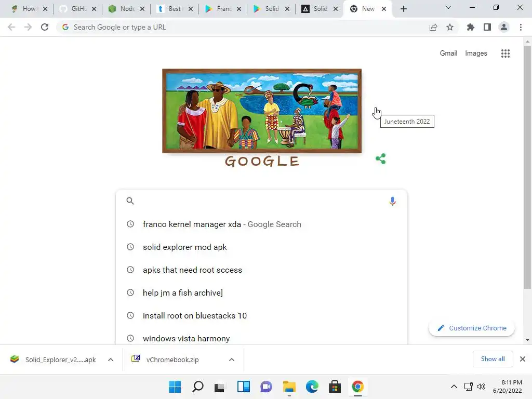Open volume icon in system tray
This screenshot has width=532, height=399.
[481, 387]
